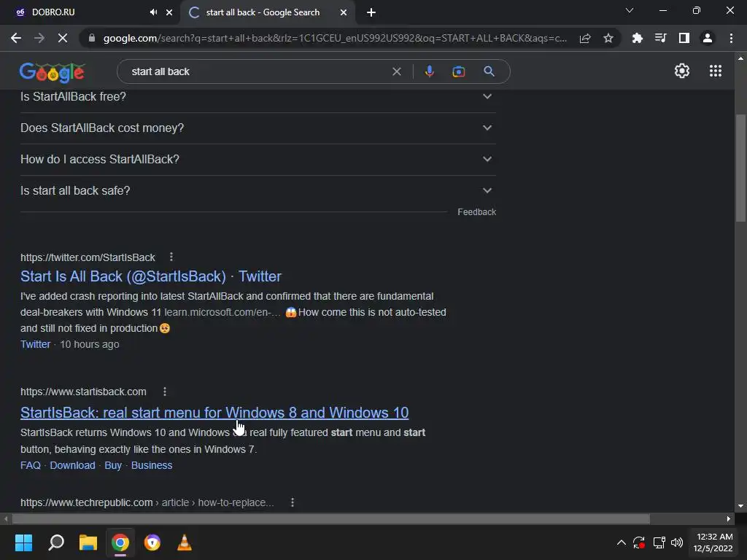Open more options for startisback.com result

[165, 392]
